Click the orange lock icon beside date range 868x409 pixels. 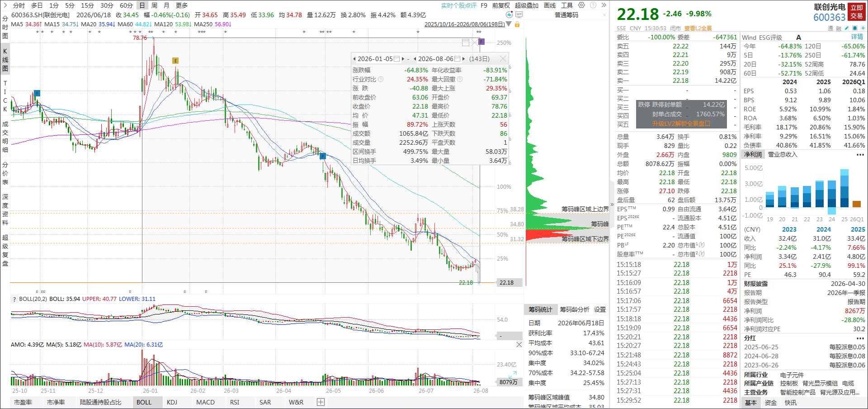click(517, 24)
